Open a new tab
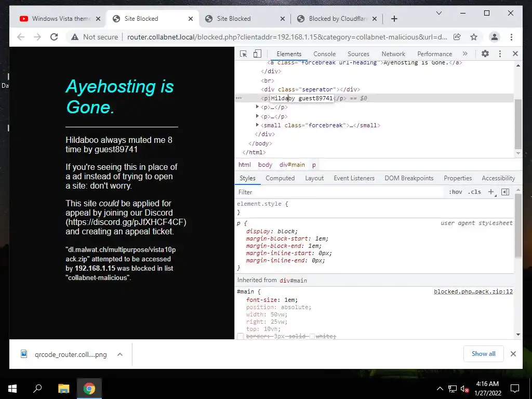532x399 pixels. pyautogui.click(x=394, y=19)
